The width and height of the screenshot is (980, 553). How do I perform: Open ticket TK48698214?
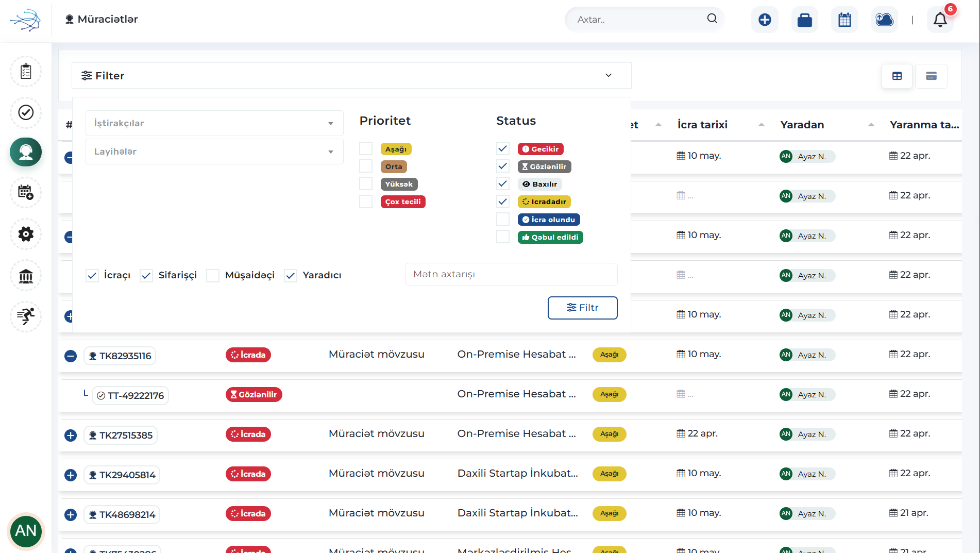[122, 515]
